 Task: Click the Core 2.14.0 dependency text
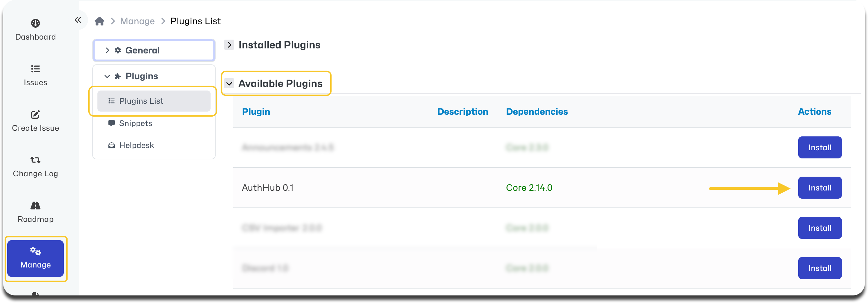529,188
